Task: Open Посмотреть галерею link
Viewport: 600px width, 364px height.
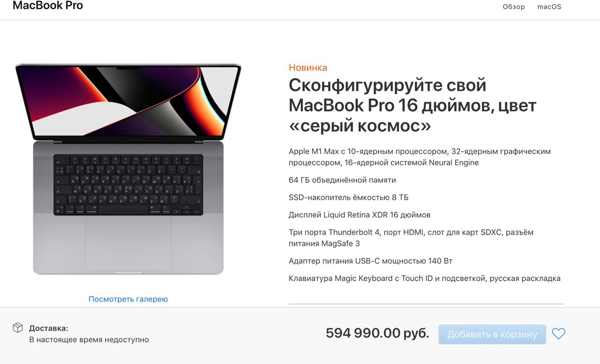Action: point(128,299)
